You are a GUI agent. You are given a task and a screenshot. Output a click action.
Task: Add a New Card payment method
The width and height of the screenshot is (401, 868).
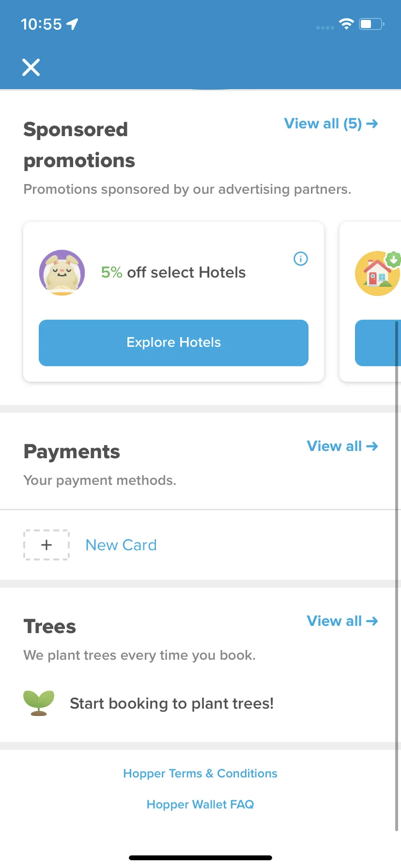point(121,545)
